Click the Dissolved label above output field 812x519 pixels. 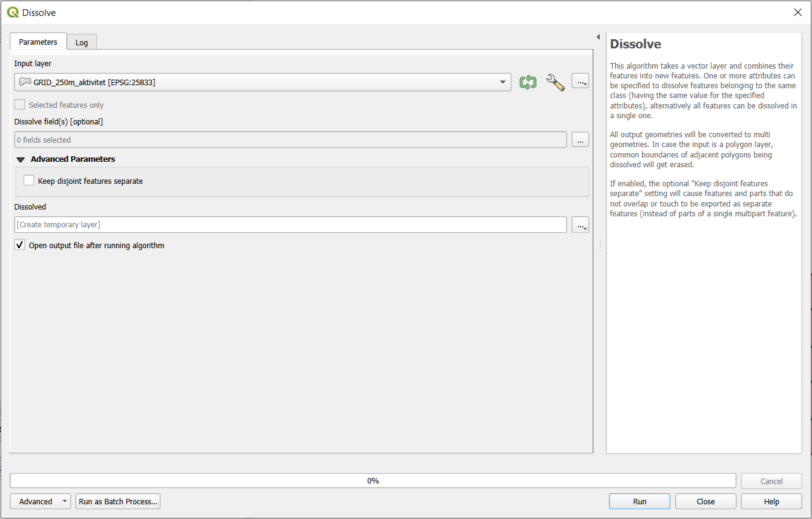point(30,206)
